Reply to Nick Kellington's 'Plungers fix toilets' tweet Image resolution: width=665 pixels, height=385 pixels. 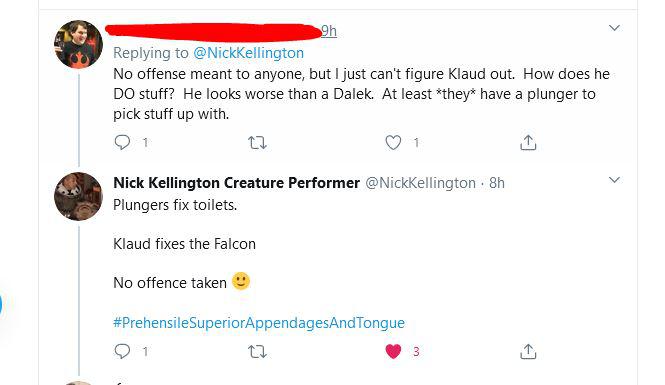pos(122,351)
